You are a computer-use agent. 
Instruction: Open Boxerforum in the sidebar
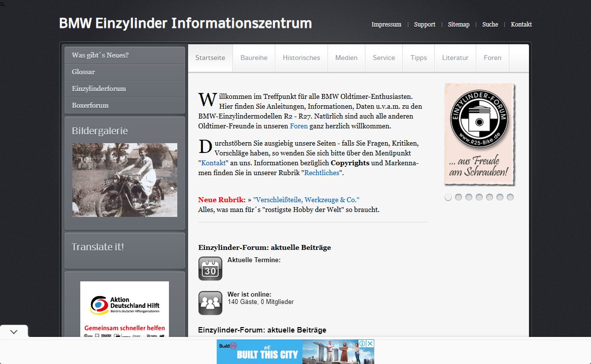(125, 105)
